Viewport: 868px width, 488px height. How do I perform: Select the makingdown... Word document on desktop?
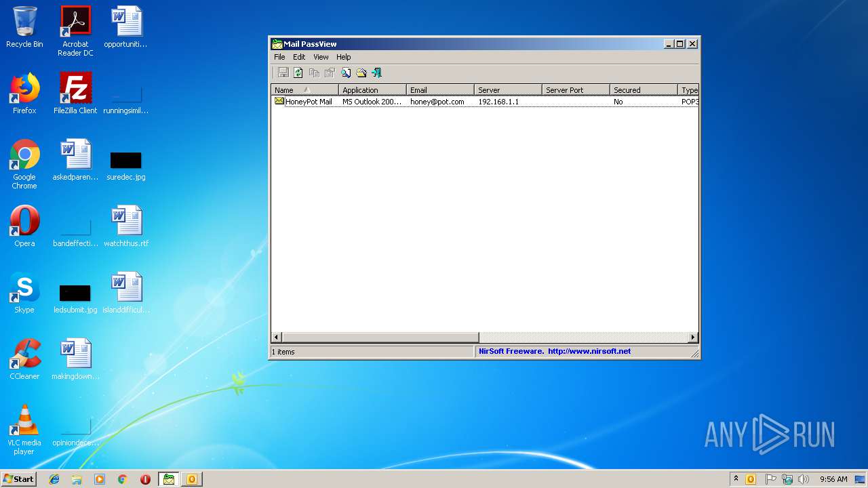[75, 359]
